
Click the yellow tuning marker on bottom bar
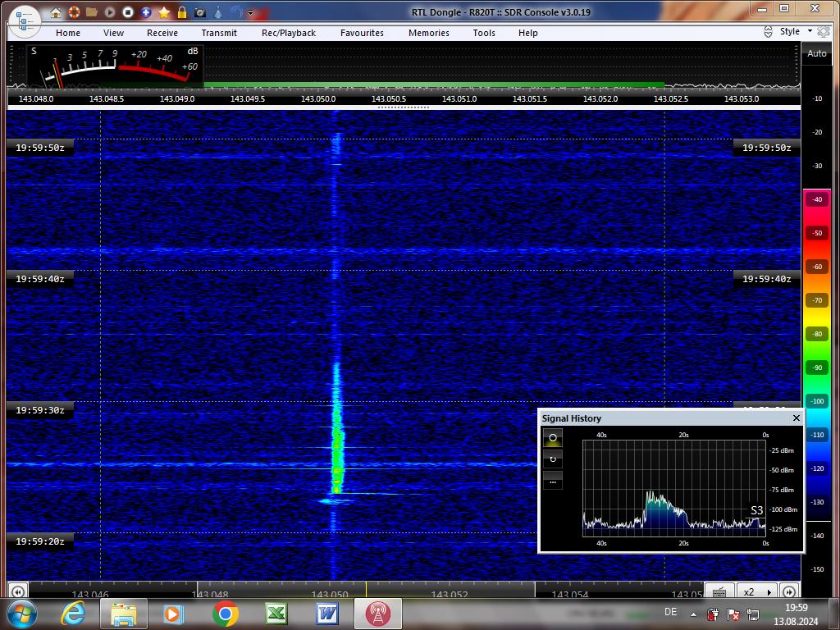pos(367,589)
